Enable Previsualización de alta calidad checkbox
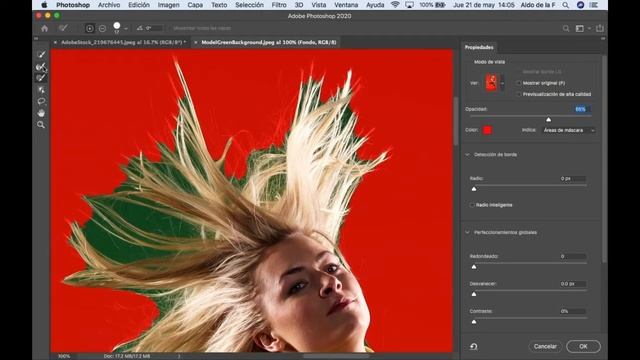The image size is (640, 360). click(x=519, y=94)
